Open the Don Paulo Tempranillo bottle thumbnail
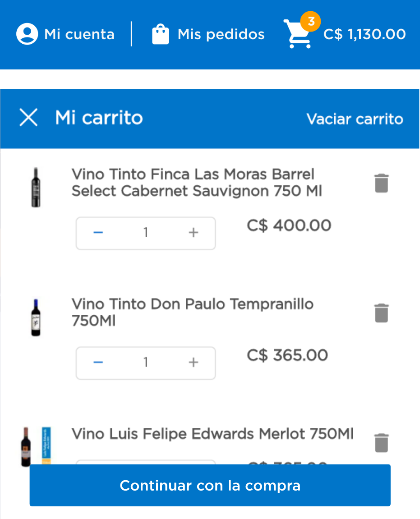The width and height of the screenshot is (420, 519). (x=36, y=317)
